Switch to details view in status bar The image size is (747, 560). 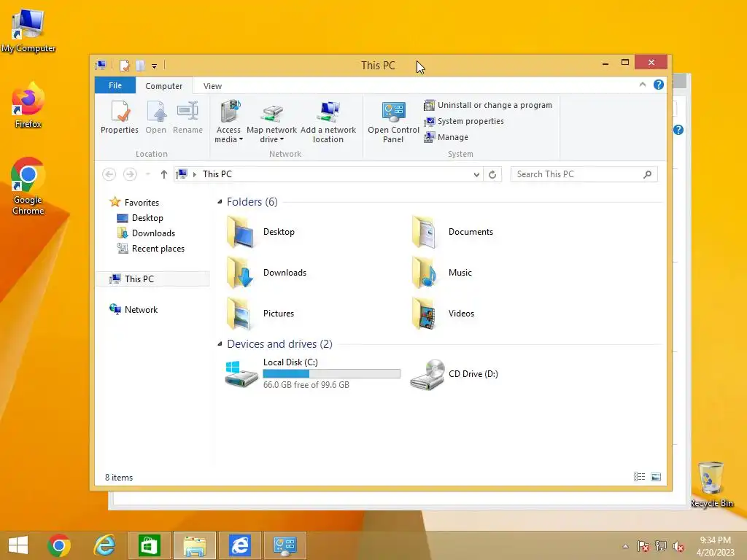(x=639, y=477)
